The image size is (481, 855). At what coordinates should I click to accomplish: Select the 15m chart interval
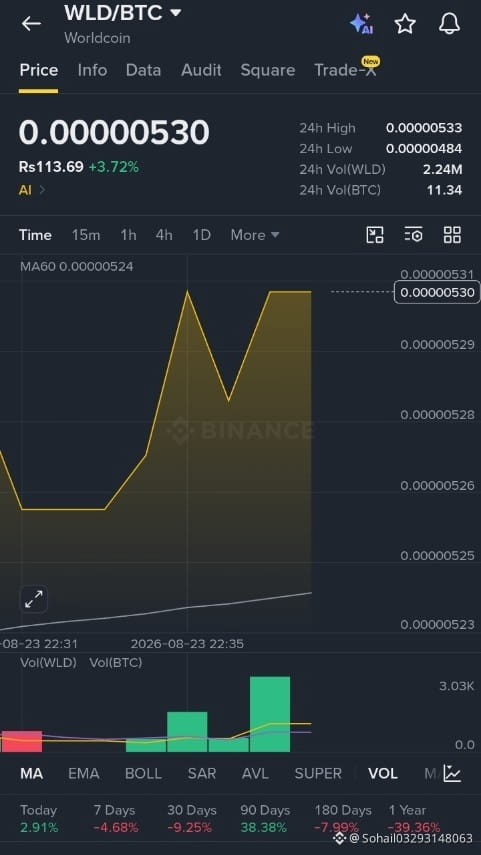coord(86,235)
